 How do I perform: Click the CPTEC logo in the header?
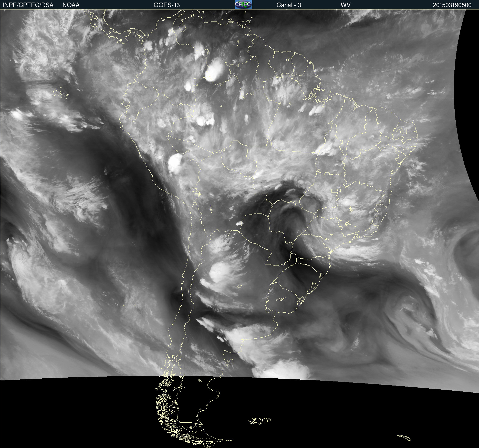pyautogui.click(x=243, y=5)
